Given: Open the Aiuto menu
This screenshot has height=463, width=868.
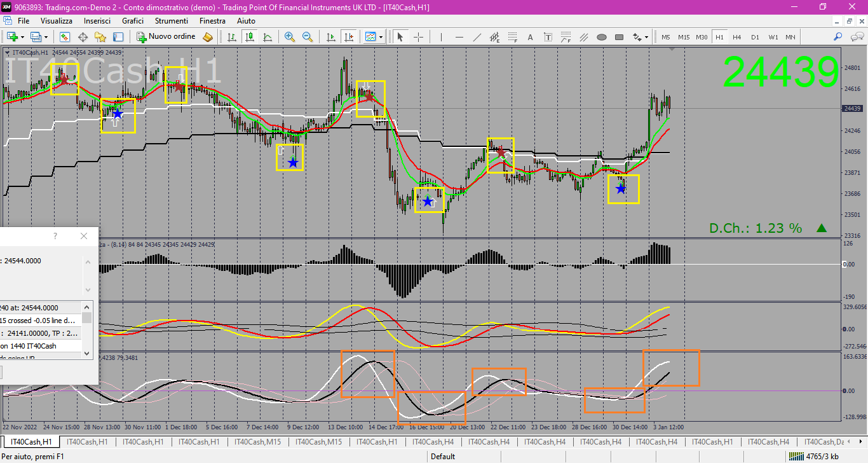Looking at the screenshot, I should click(x=246, y=21).
